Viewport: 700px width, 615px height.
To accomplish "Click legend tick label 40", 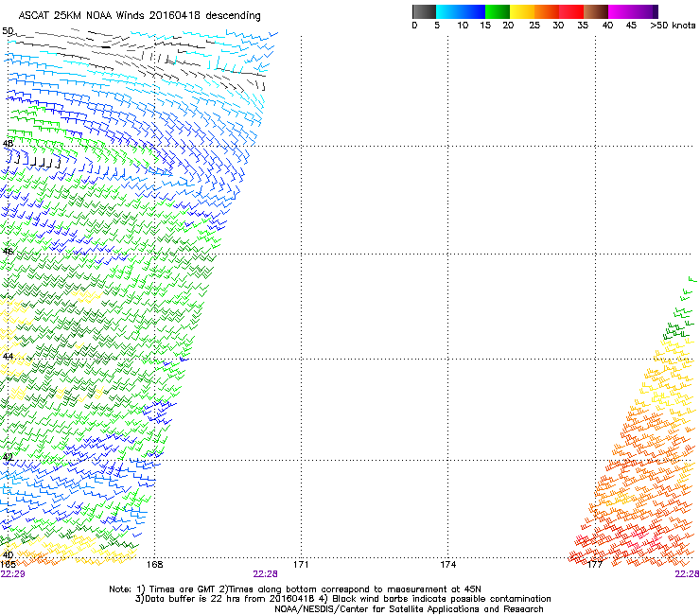I will (607, 26).
